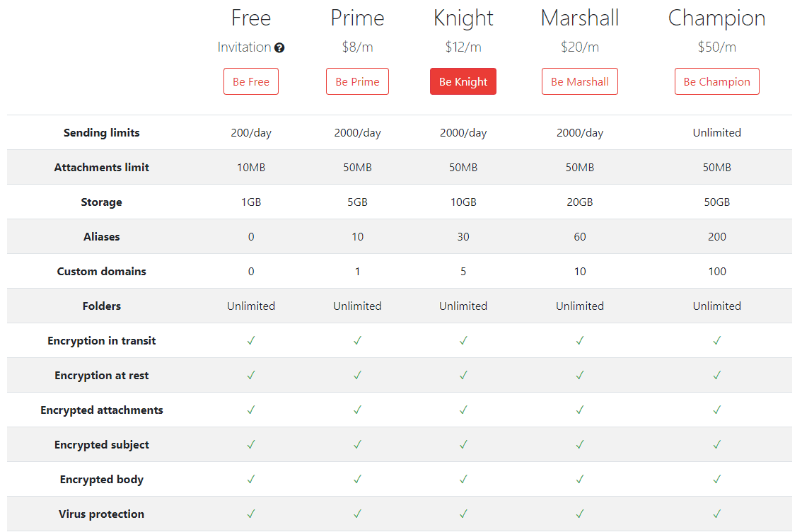802x532 pixels.
Task: Click the Sending limits row label
Action: tap(102, 133)
